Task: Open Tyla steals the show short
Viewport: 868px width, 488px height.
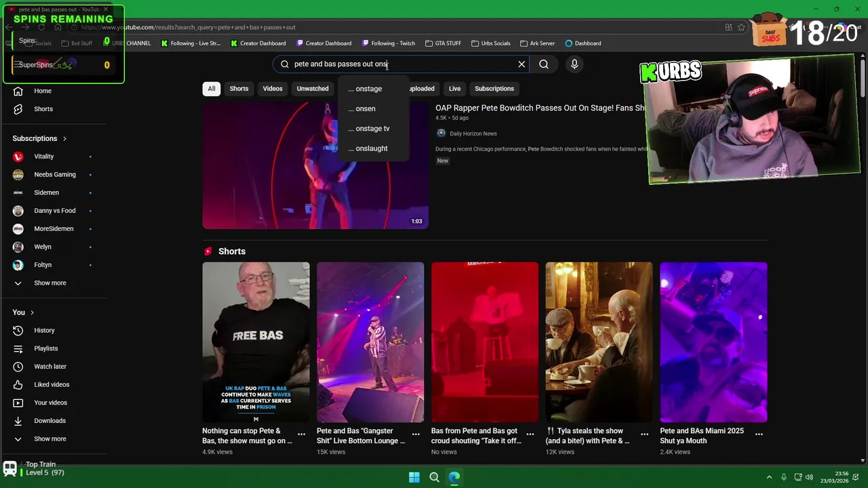Action: [599, 342]
